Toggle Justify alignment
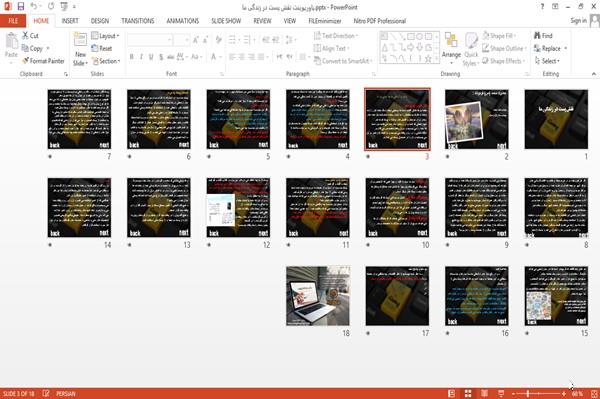This screenshot has width=600, height=399. [x=261, y=57]
